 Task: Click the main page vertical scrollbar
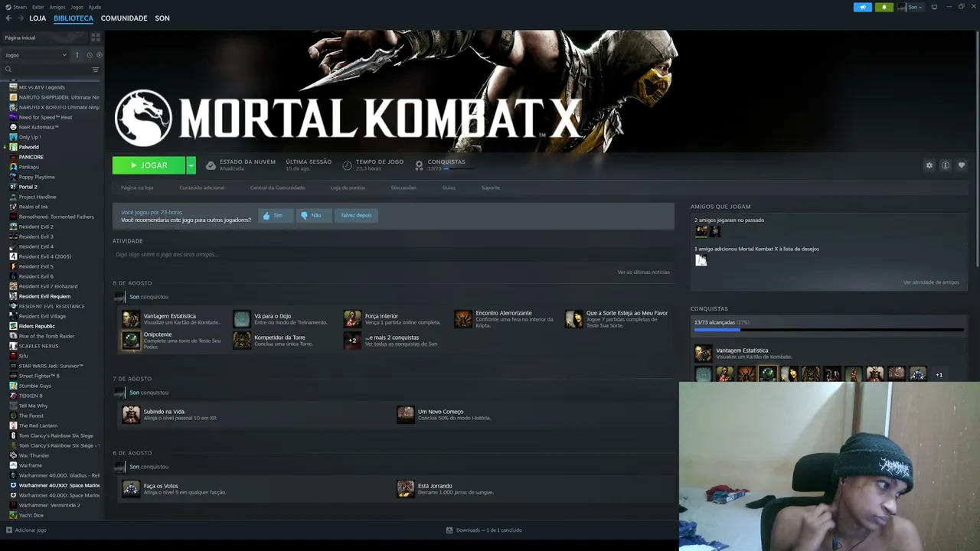click(x=977, y=149)
